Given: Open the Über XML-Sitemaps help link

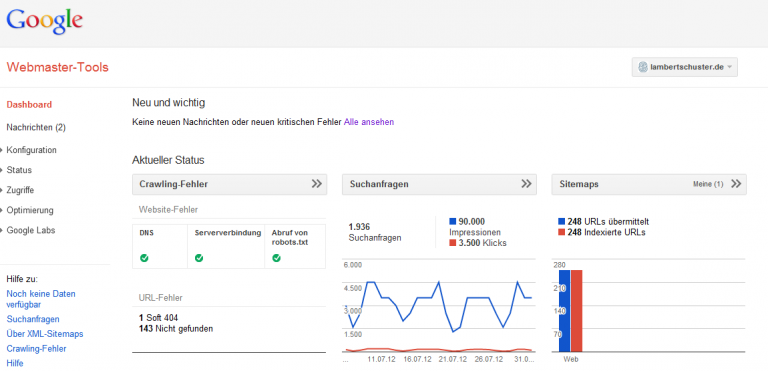Looking at the screenshot, I should point(45,334).
